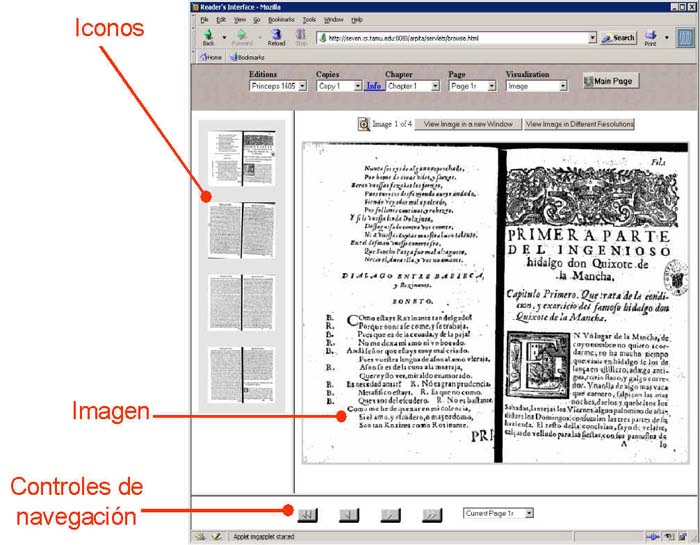700x545 pixels.
Task: Select the fourth page thumbnail
Action: 242,375
